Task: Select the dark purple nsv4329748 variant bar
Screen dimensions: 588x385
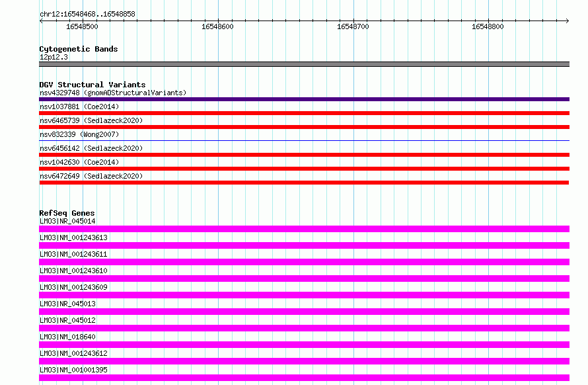Action: [x=304, y=99]
